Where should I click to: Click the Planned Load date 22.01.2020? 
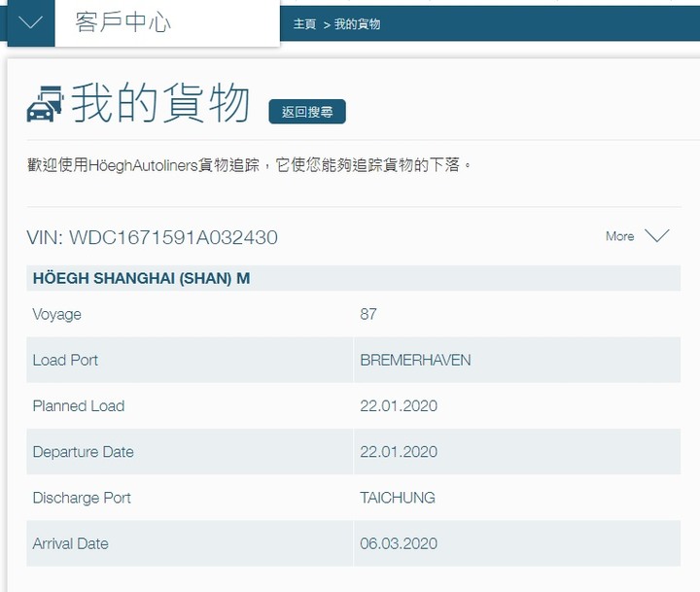click(399, 406)
